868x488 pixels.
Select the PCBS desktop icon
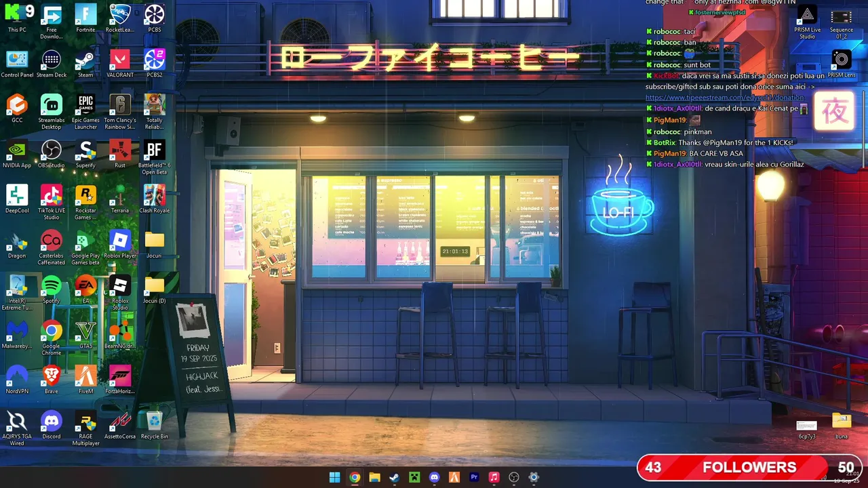(x=155, y=19)
